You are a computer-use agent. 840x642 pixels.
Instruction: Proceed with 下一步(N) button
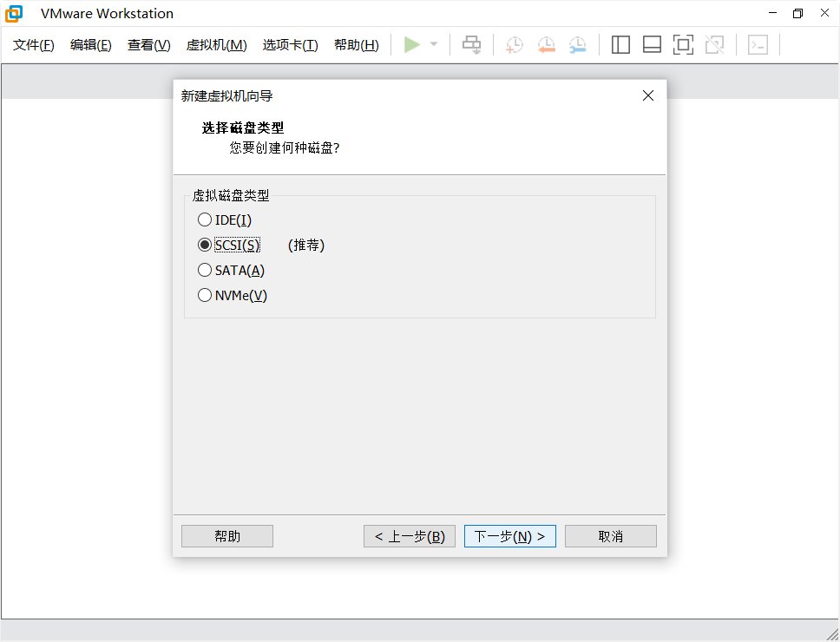(x=510, y=536)
